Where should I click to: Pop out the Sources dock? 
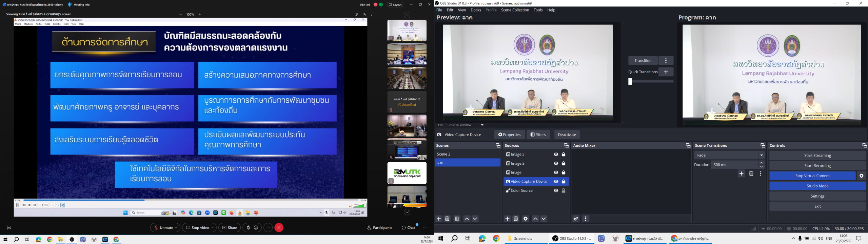click(x=566, y=146)
